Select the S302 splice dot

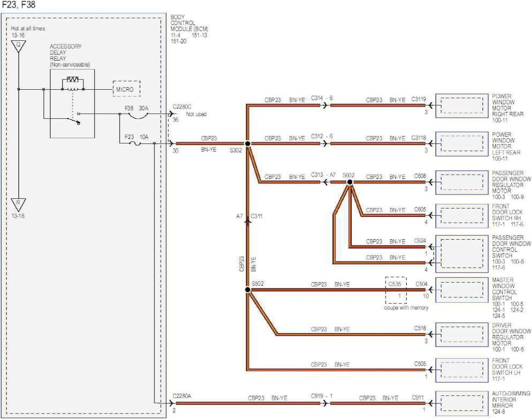coord(248,144)
